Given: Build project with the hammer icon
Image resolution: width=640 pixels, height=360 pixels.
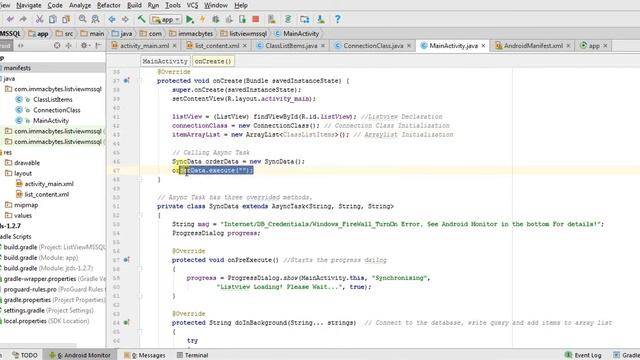Looking at the screenshot, I should 141,19.
